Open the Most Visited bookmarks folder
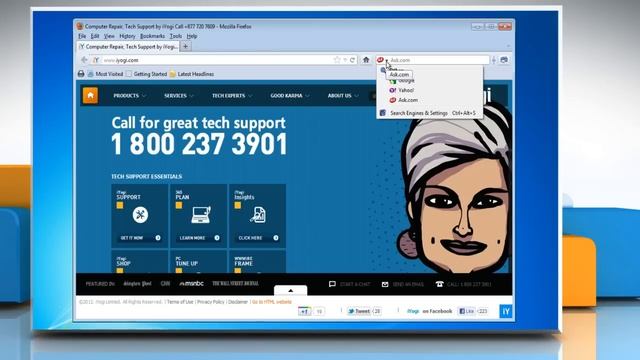Viewport: 640px width, 360px height. 105,74
